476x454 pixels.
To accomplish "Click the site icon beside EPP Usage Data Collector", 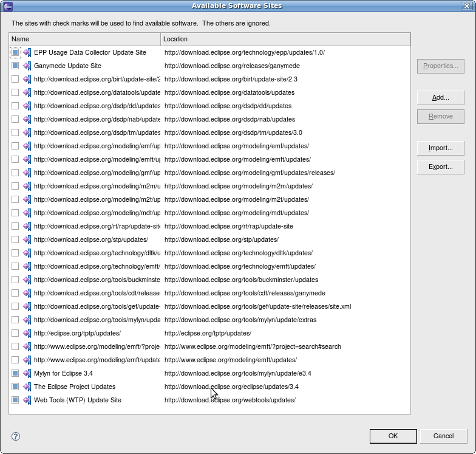I will click(27, 52).
